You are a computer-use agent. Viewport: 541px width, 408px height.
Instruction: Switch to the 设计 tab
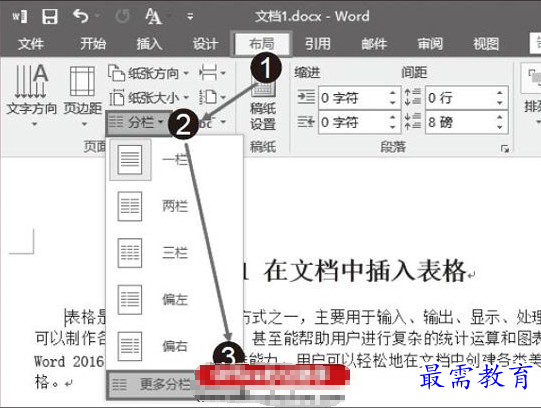205,44
